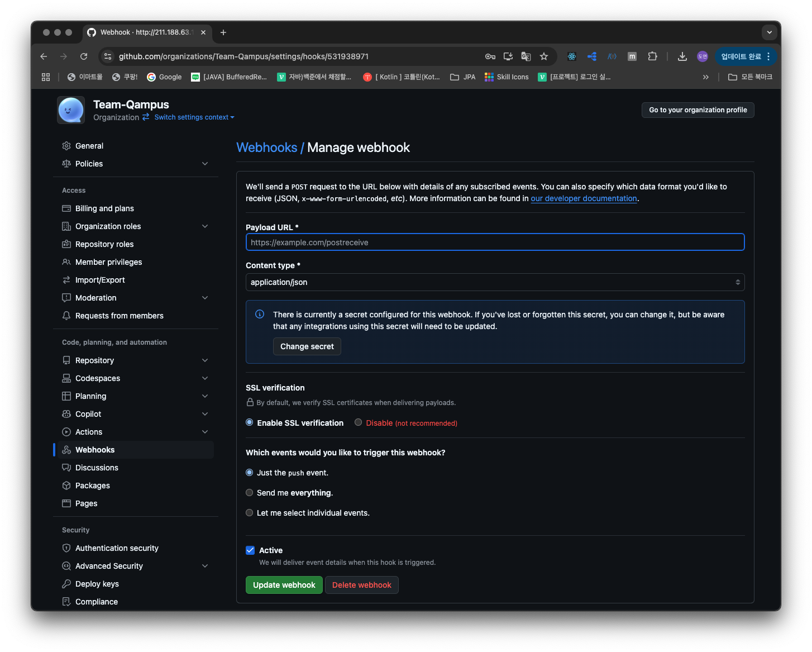Open our developer documentation link

coord(584,198)
